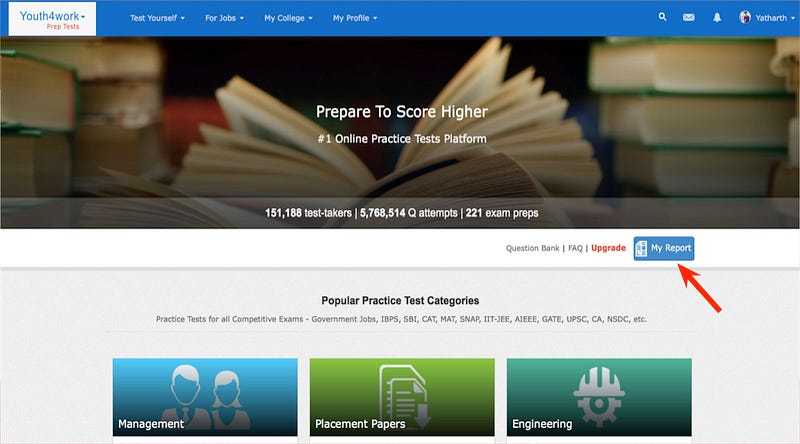Viewport: 800px width, 444px height.
Task: Click the Practice Tests for all Competitive Exams description
Action: tap(401, 319)
